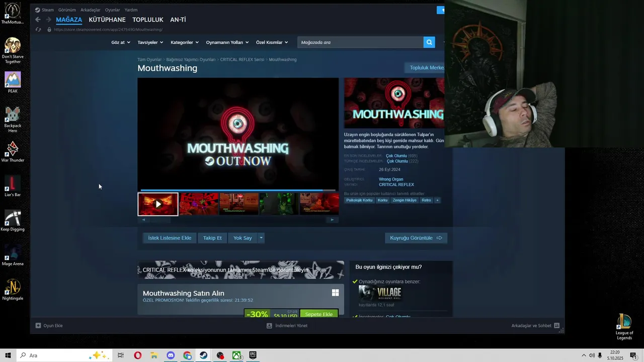Open Keep Digging desktop shortcut
The height and width of the screenshot is (362, 644).
[13, 221]
